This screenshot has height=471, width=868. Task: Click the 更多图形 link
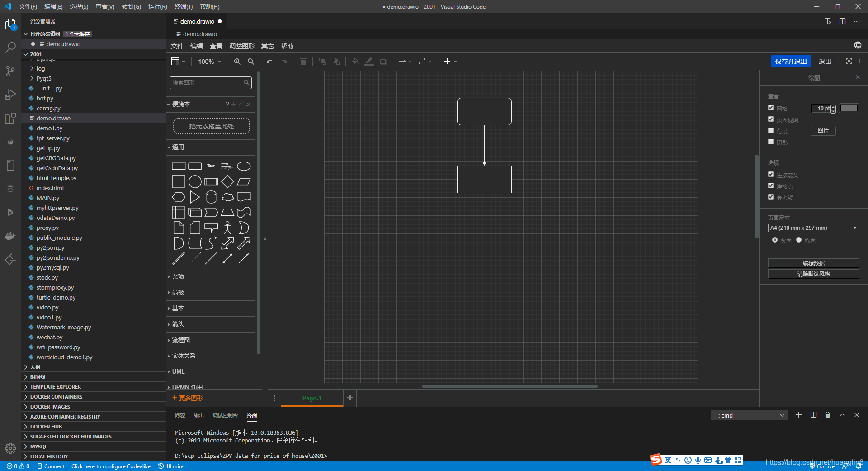(x=190, y=398)
